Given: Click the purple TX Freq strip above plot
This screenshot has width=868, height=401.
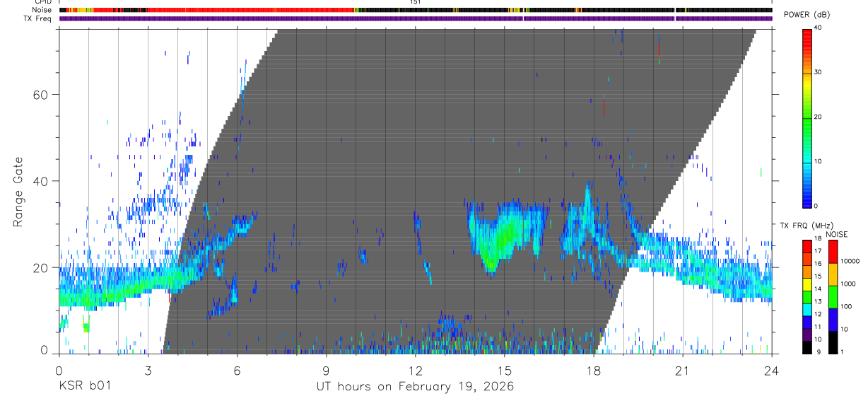Looking at the screenshot, I should pos(416,18).
